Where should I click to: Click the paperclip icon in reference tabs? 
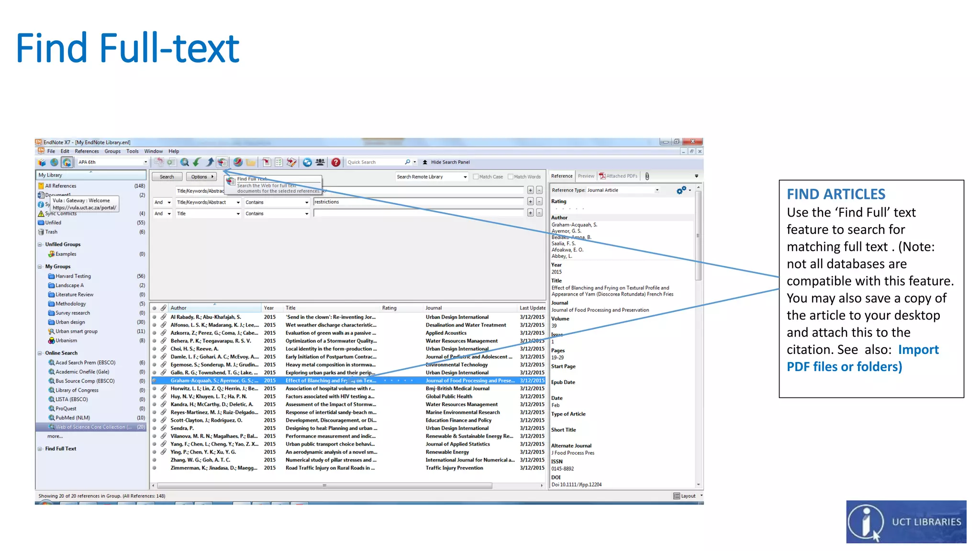647,176
